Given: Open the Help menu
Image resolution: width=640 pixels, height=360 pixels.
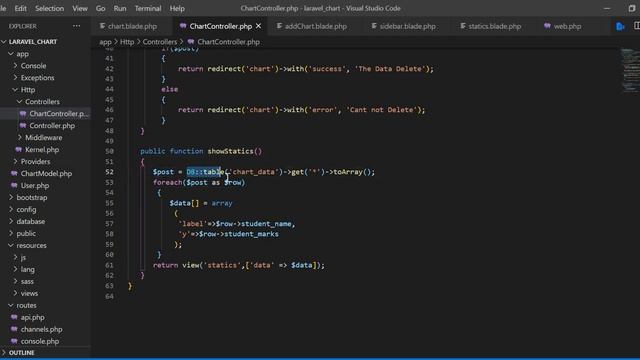Looking at the screenshot, I should click(177, 8).
